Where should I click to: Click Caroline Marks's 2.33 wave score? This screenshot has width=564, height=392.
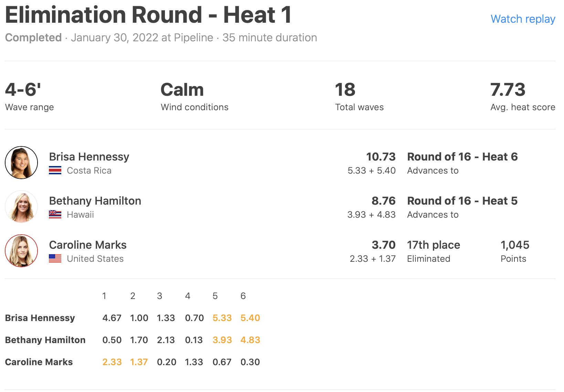(112, 362)
